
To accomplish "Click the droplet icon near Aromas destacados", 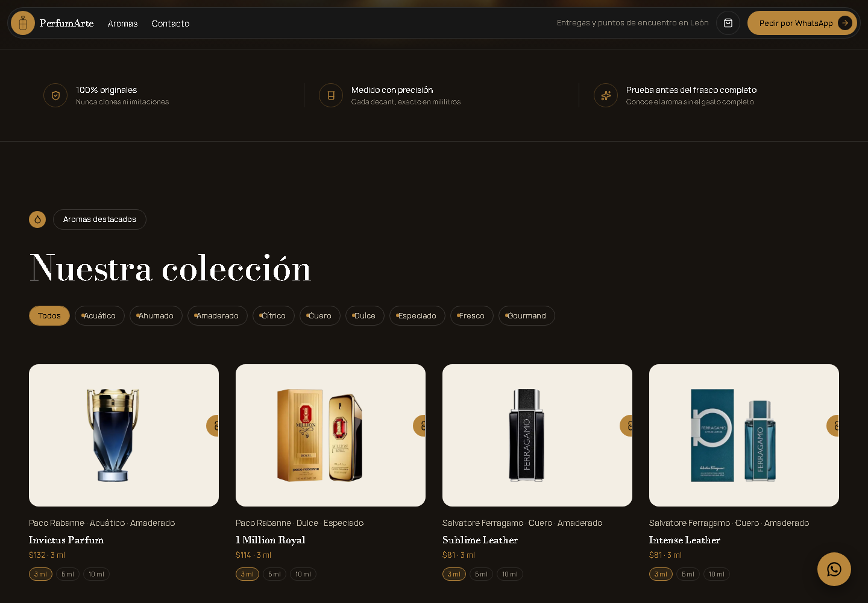I will click(37, 219).
